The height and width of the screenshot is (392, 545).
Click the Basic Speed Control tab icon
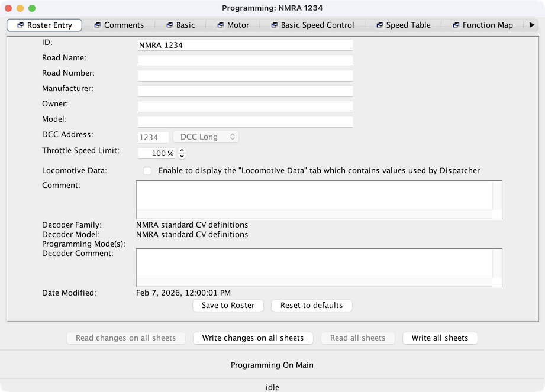274,25
